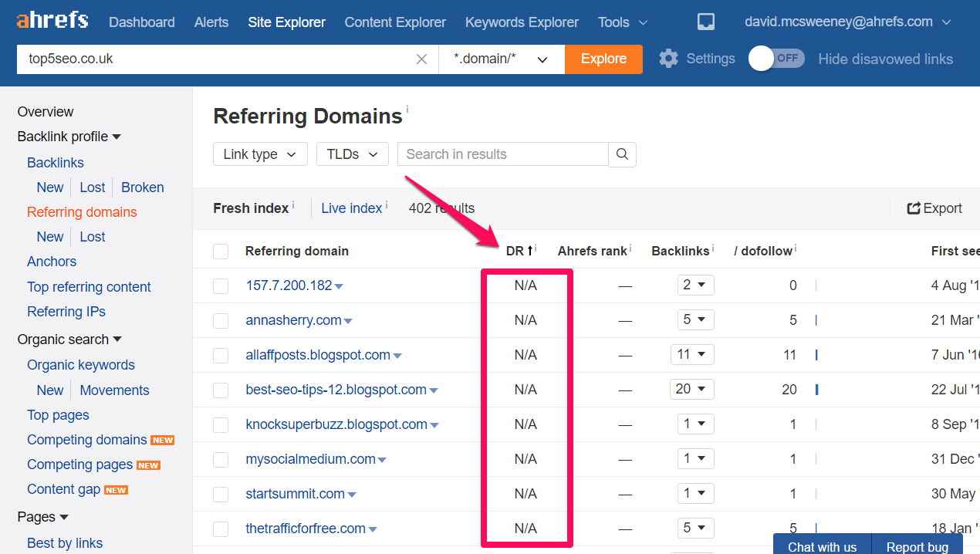Open the mobile app icon in top bar
This screenshot has height=554, width=980.
point(705,22)
